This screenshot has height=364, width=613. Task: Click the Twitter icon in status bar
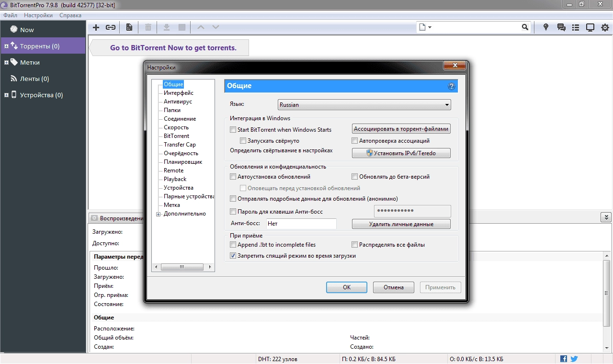[574, 359]
